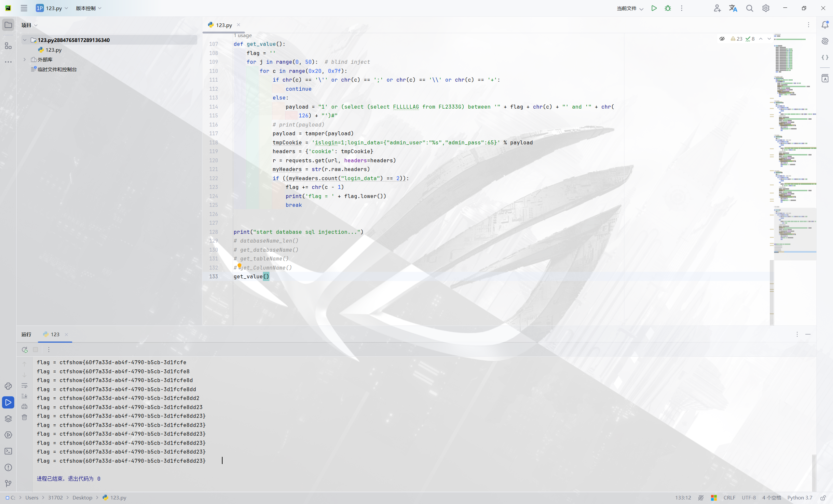The image size is (833, 504).
Task: Open the Git version control window
Action: 8,484
